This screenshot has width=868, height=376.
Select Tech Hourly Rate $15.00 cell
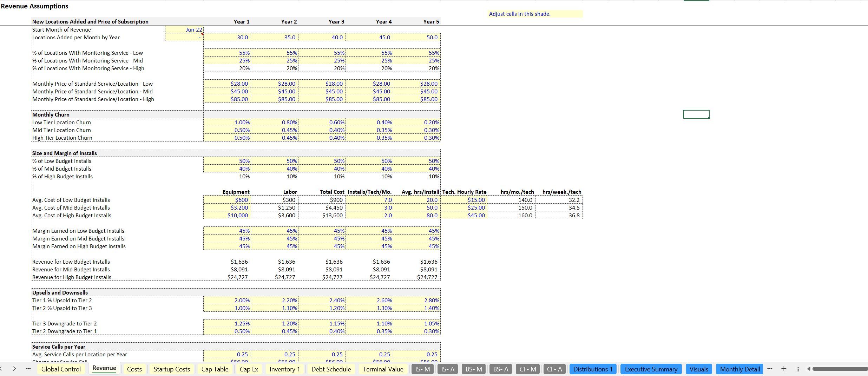click(x=464, y=200)
